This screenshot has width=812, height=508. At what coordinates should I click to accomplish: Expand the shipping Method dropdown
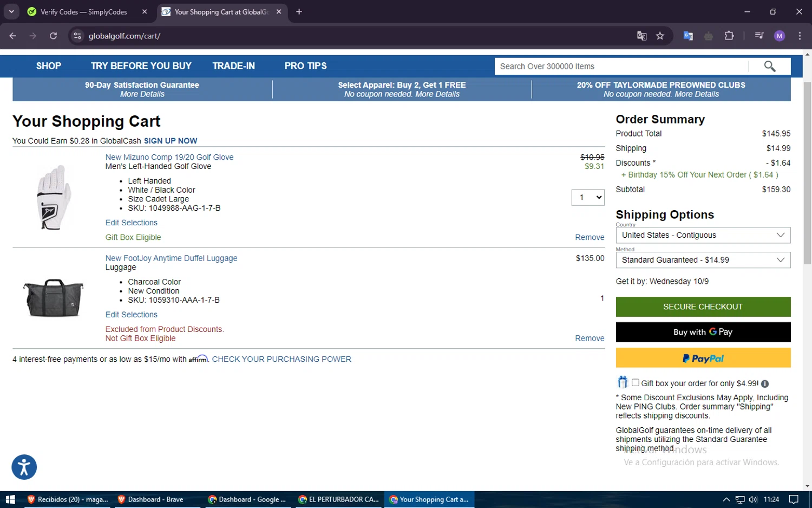point(703,260)
